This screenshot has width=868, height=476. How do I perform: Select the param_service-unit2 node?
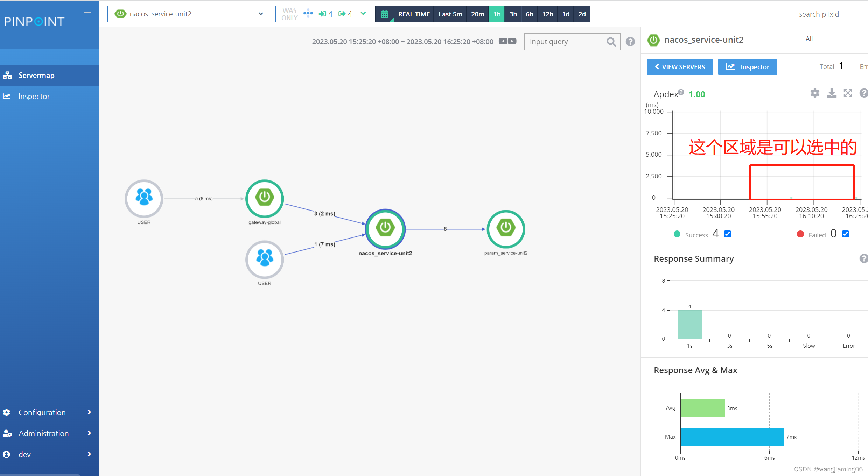coord(506,229)
